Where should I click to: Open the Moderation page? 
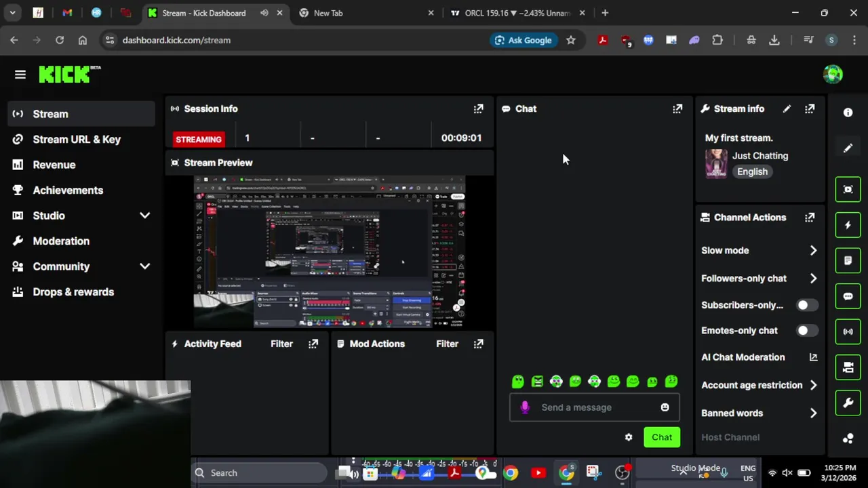[81, 241]
